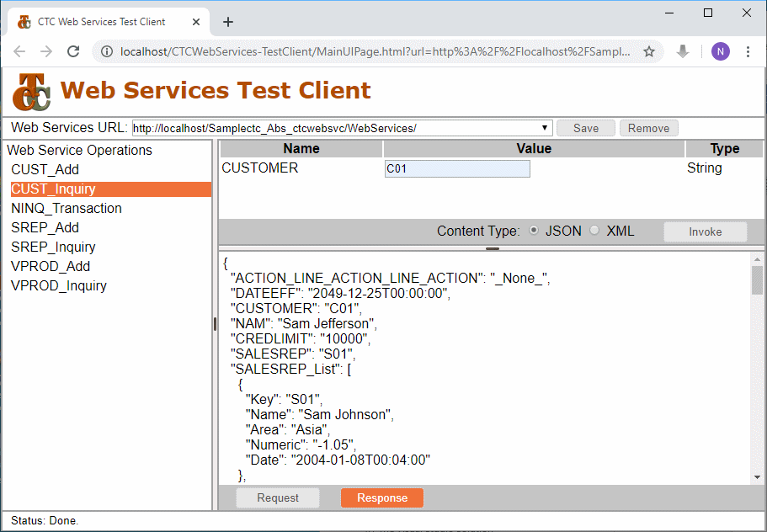767x532 pixels.
Task: Switch to the Request tab
Action: point(278,497)
